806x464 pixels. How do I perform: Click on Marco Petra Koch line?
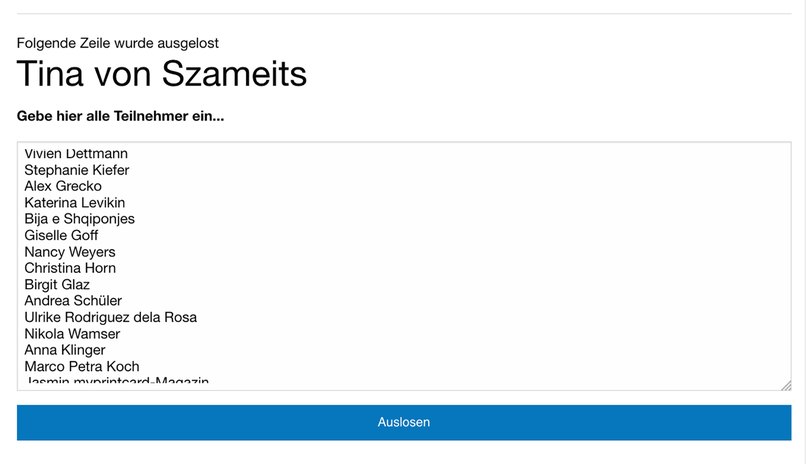(x=82, y=366)
